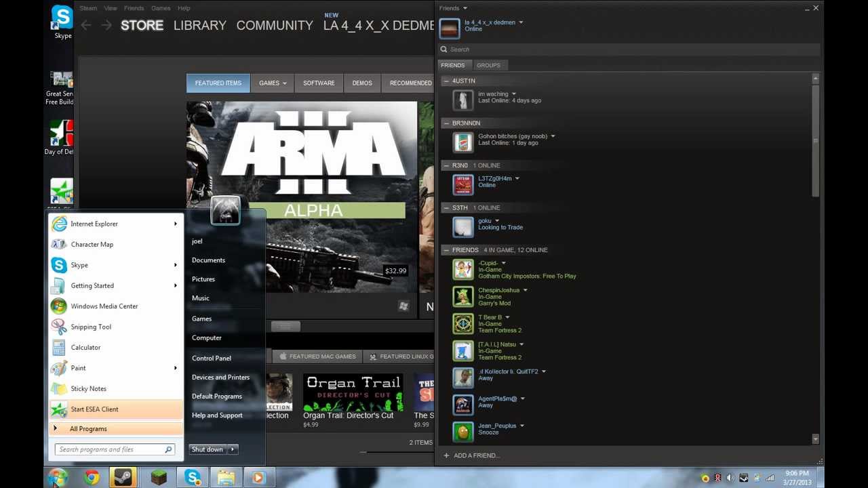This screenshot has height=488, width=868.
Task: Open the DEMOS store tab
Action: [362, 83]
